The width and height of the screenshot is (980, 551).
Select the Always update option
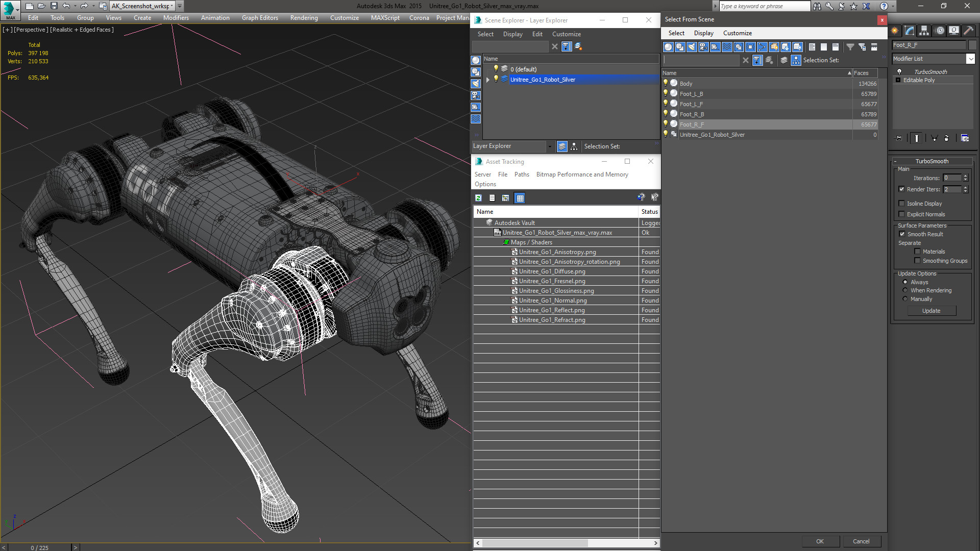coord(905,282)
